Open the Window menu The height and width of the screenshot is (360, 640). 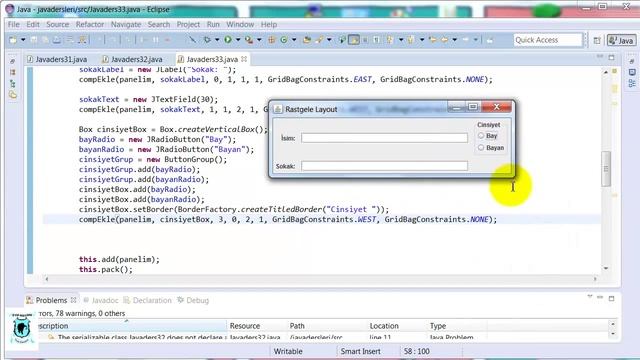pyautogui.click(x=240, y=24)
